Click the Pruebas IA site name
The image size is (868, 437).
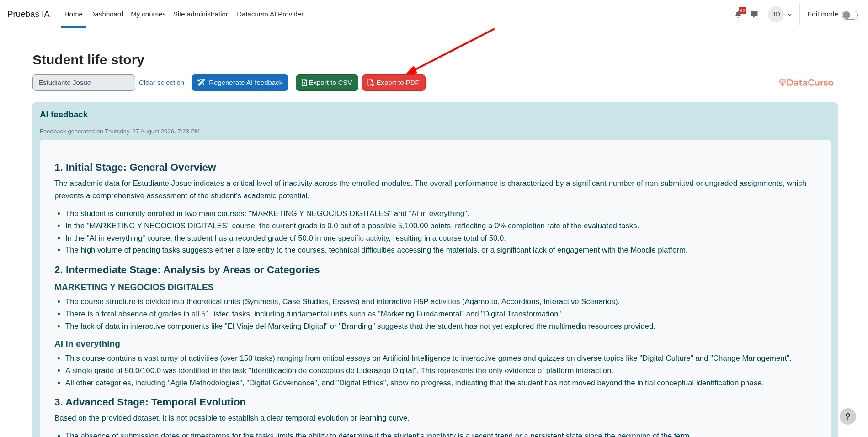click(28, 14)
